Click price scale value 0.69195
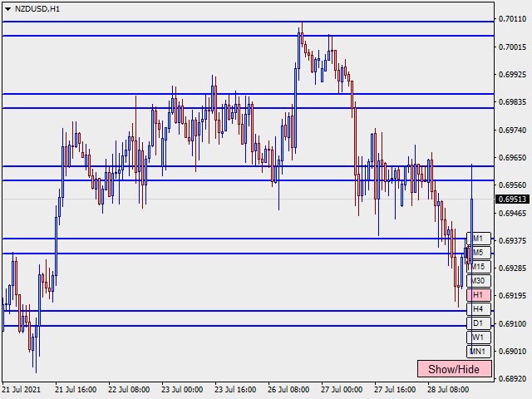Image resolution: width=532 pixels, height=399 pixels. pyautogui.click(x=512, y=296)
